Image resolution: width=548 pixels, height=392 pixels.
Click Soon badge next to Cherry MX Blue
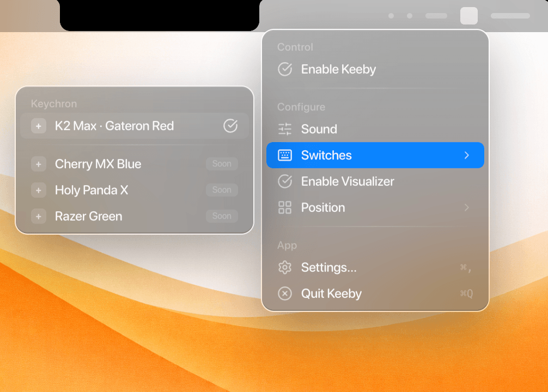point(222,164)
